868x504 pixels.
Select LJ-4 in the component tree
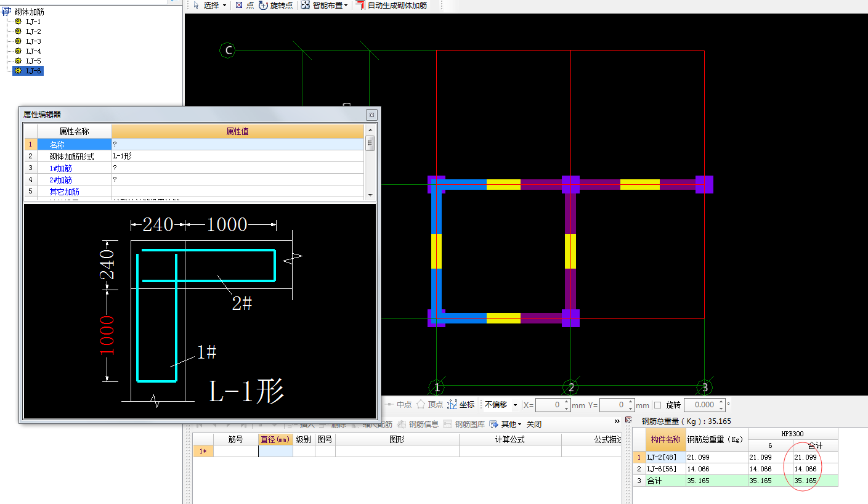coord(33,51)
